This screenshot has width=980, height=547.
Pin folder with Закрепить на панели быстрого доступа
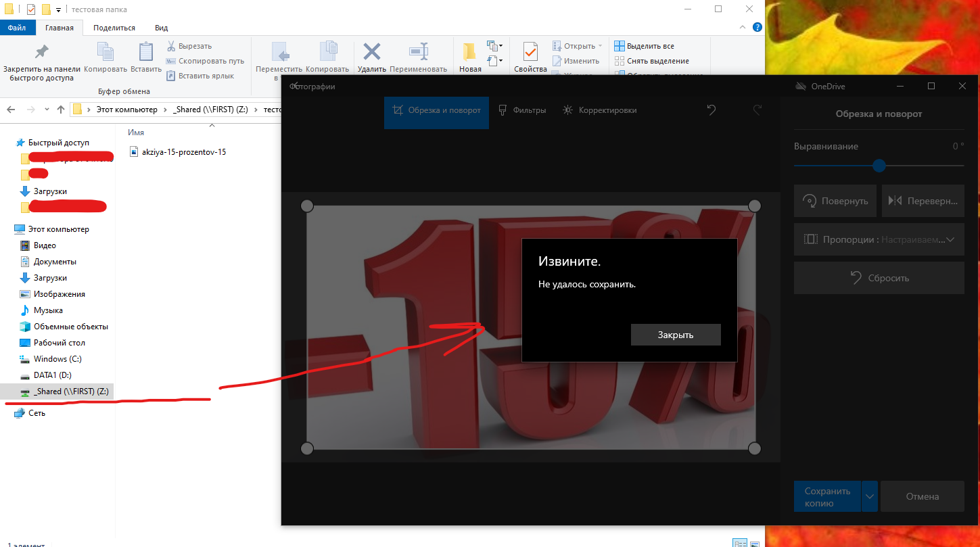[42, 62]
